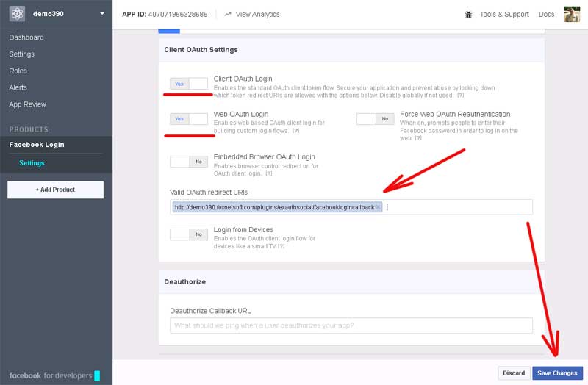This screenshot has height=385, width=588.
Task: Click the APP ID number text
Action: 178,14
